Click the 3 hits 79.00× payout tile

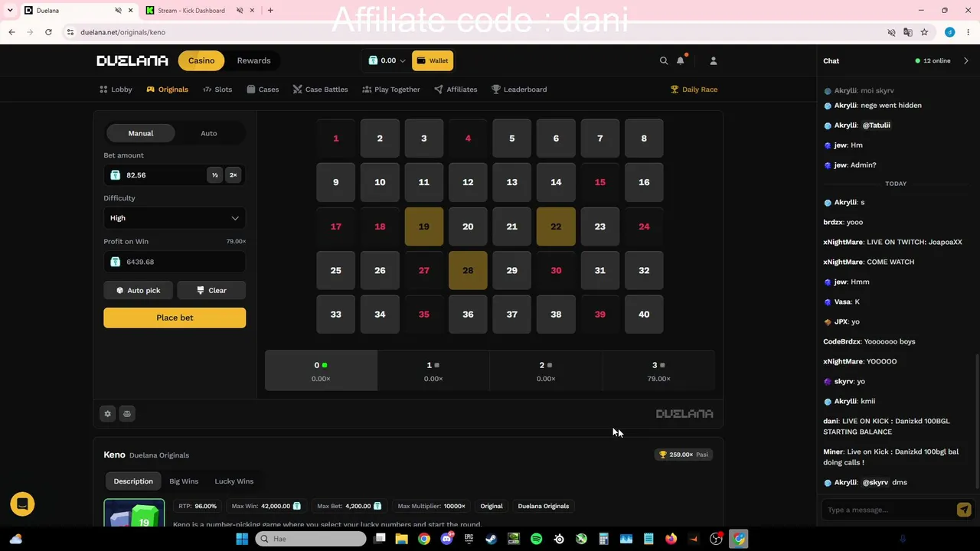click(x=658, y=371)
